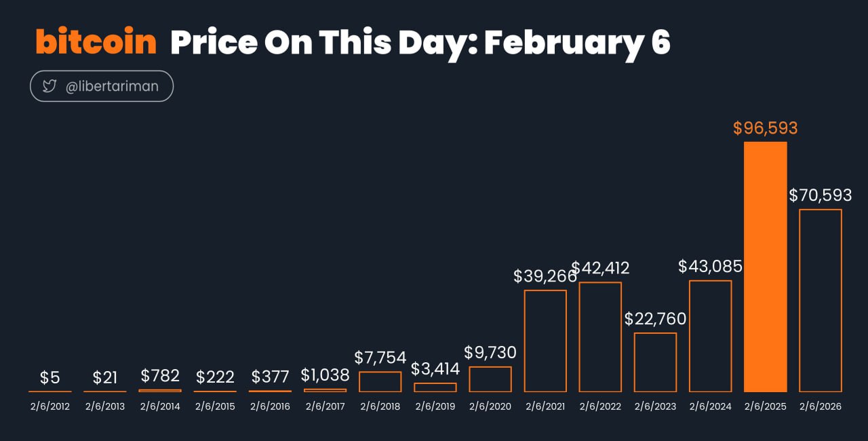The height and width of the screenshot is (441, 868).
Task: Select the 2/6/2026 outlined bar
Action: (821, 301)
